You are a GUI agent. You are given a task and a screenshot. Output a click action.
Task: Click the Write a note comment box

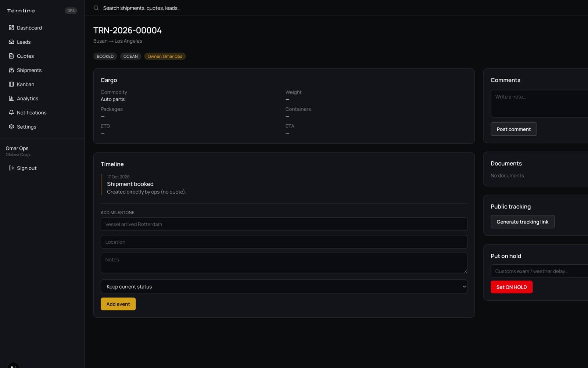[x=539, y=104]
